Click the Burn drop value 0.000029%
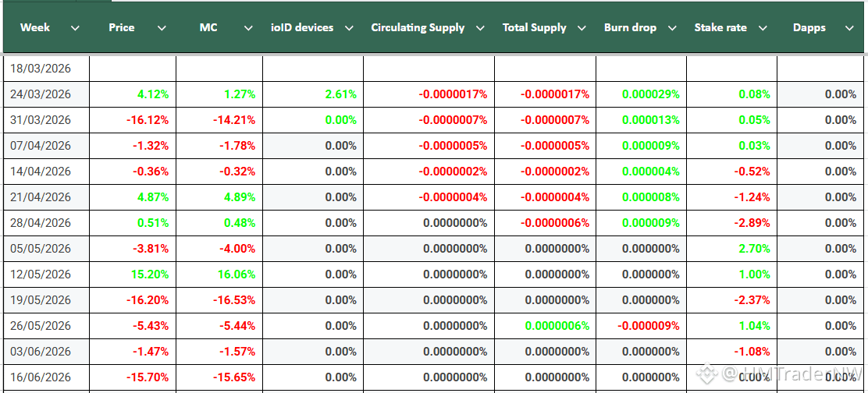 point(650,94)
